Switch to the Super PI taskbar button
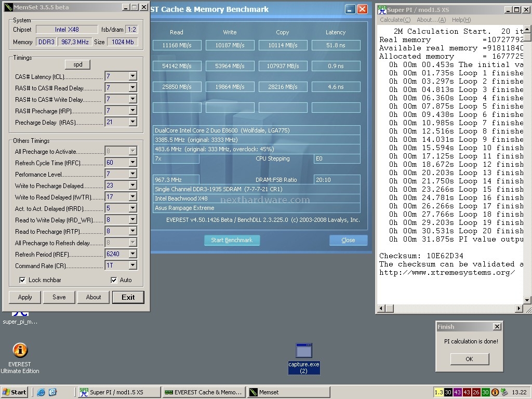This screenshot has height=399, width=532. 119,392
